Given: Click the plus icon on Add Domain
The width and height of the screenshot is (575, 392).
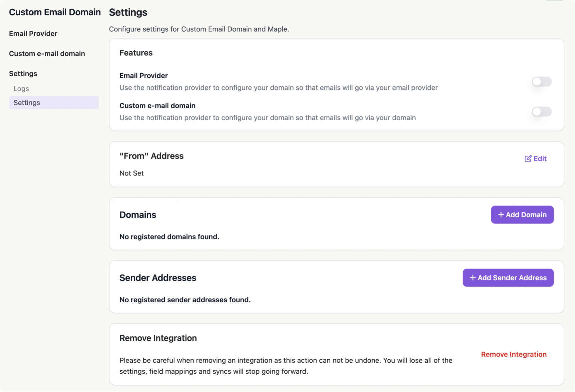Looking at the screenshot, I should pos(501,215).
